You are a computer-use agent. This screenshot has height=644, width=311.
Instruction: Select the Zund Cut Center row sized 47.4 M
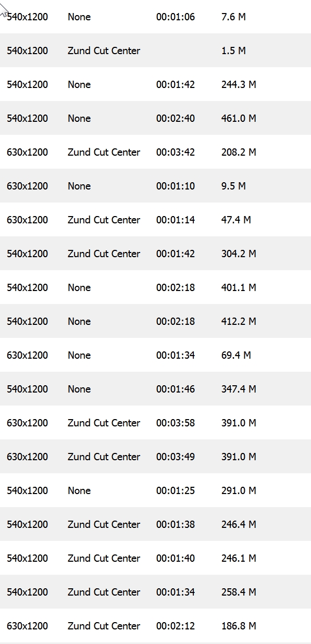point(155,220)
